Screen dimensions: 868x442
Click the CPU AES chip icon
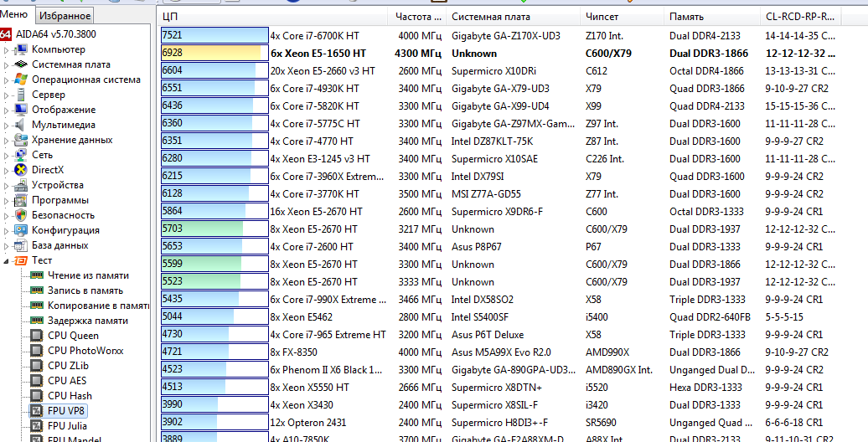(37, 381)
